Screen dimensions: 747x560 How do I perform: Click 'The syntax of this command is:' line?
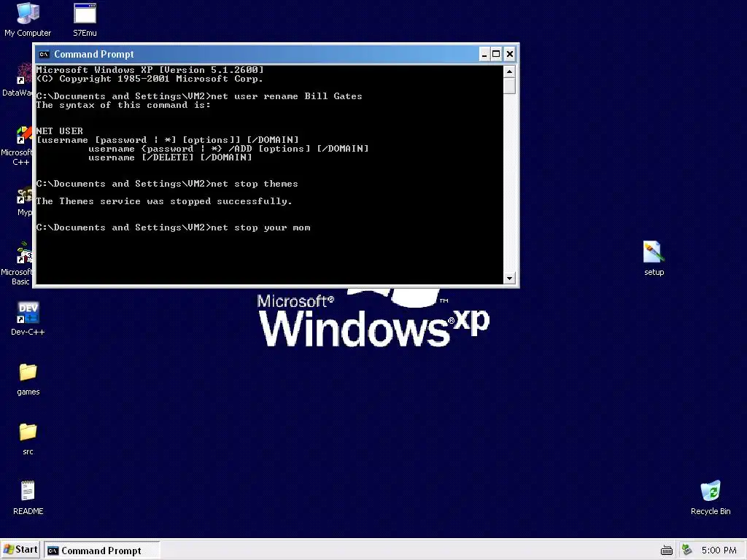(x=123, y=105)
